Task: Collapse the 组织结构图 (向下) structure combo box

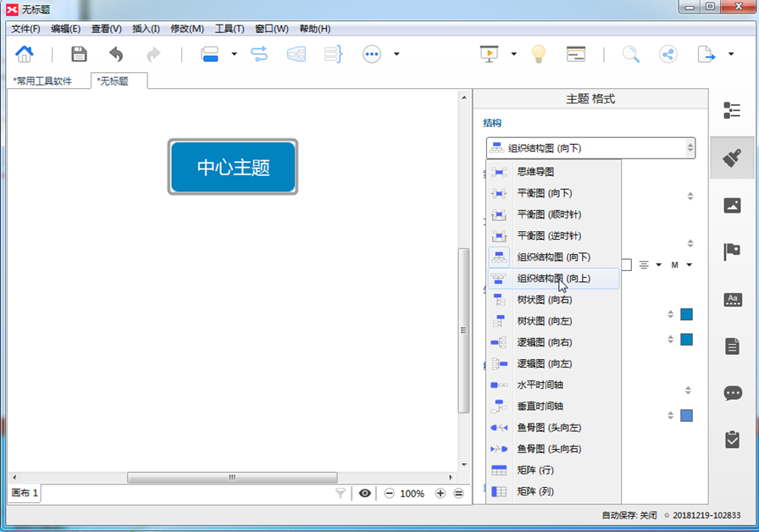Action: coord(590,148)
